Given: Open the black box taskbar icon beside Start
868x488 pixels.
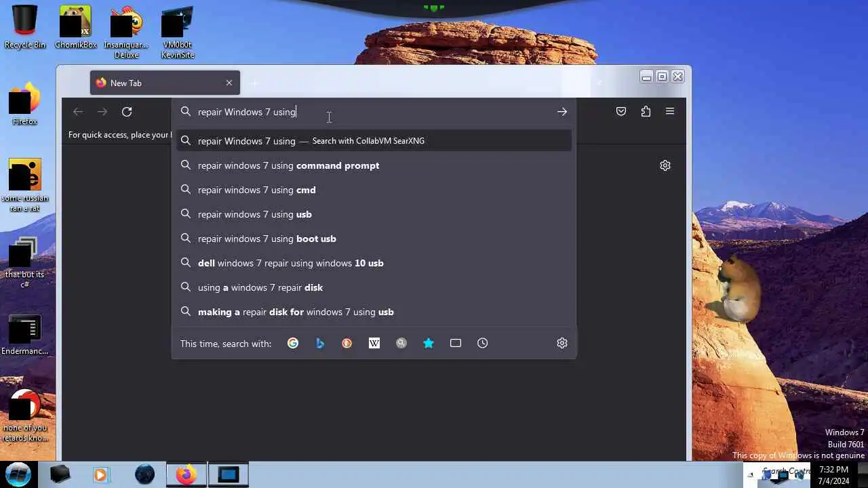Looking at the screenshot, I should 60,474.
